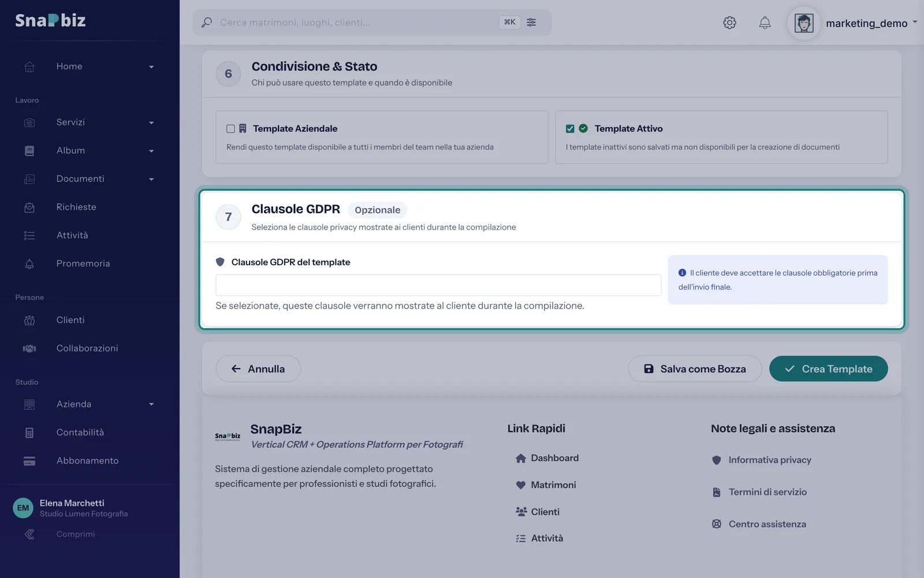Viewport: 924px width, 578px height.
Task: Click the Crea Template button
Action: [828, 369]
